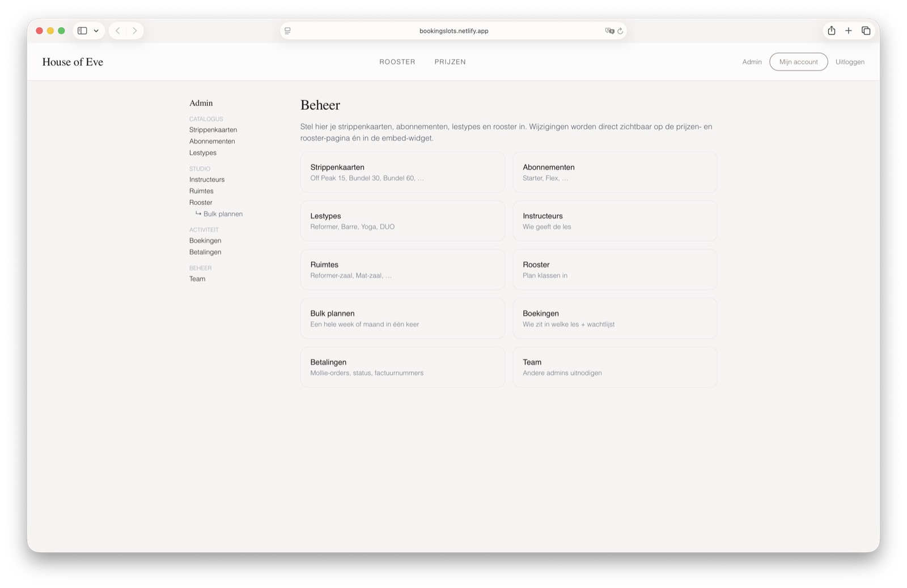Go back with the Safari back arrow
Screen dimensions: 907x588
tap(118, 31)
